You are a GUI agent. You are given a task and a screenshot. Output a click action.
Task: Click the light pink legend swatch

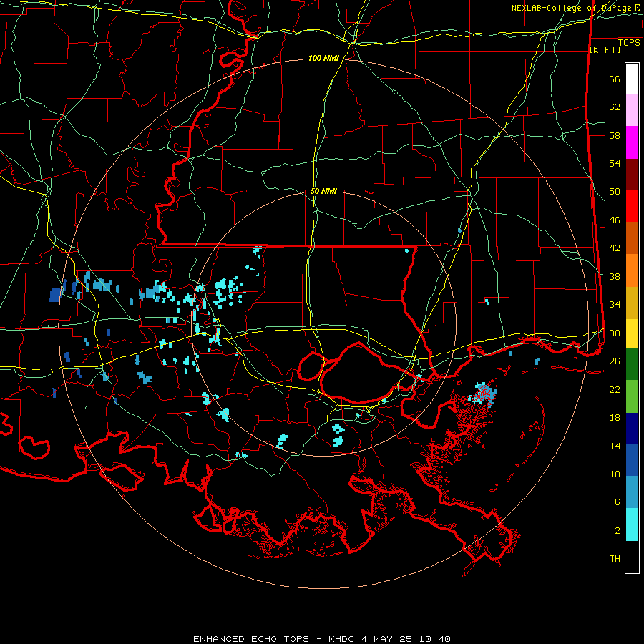tap(632, 110)
